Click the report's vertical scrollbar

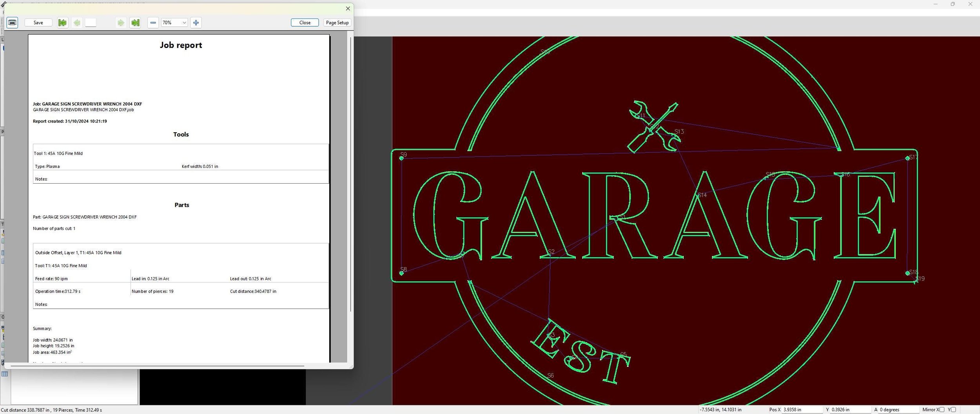pyautogui.click(x=350, y=175)
